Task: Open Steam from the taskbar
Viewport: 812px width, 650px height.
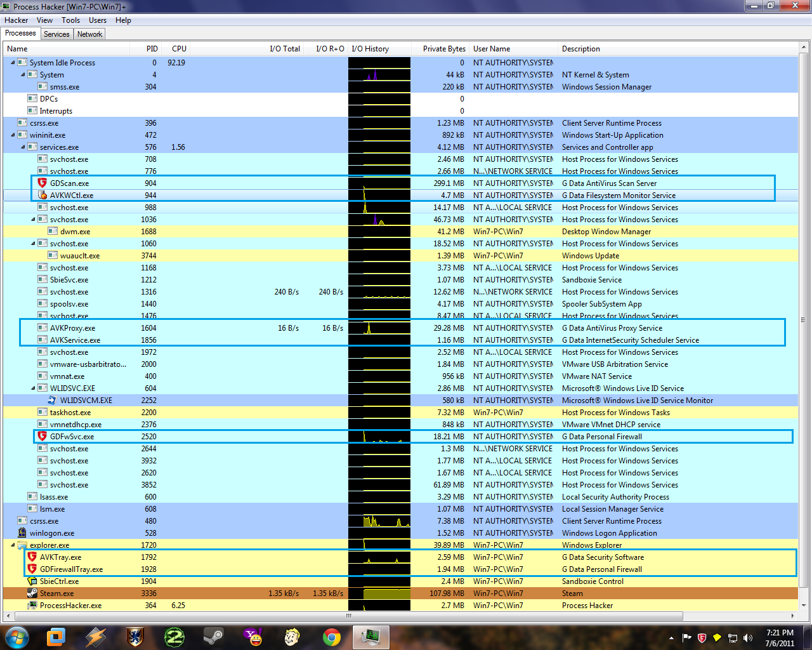Action: (213, 637)
